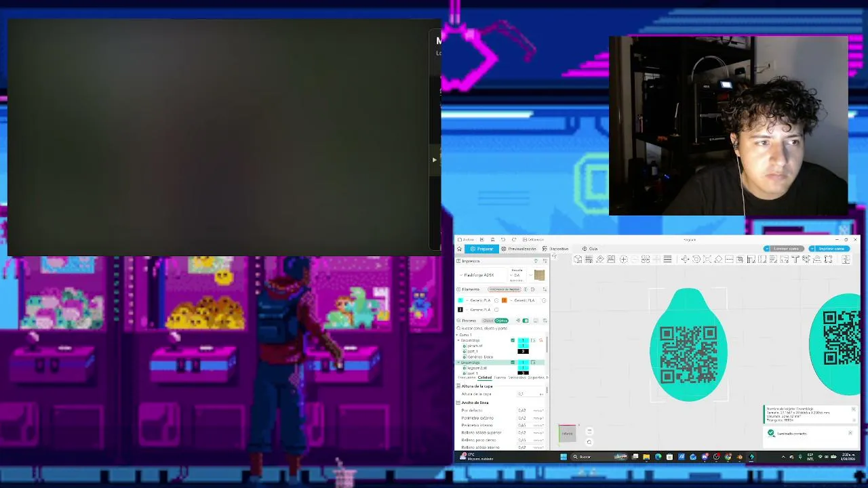Image resolution: width=868 pixels, height=488 pixels.
Task: Toggle the advanced mode switch in Proceso
Action: 525,321
